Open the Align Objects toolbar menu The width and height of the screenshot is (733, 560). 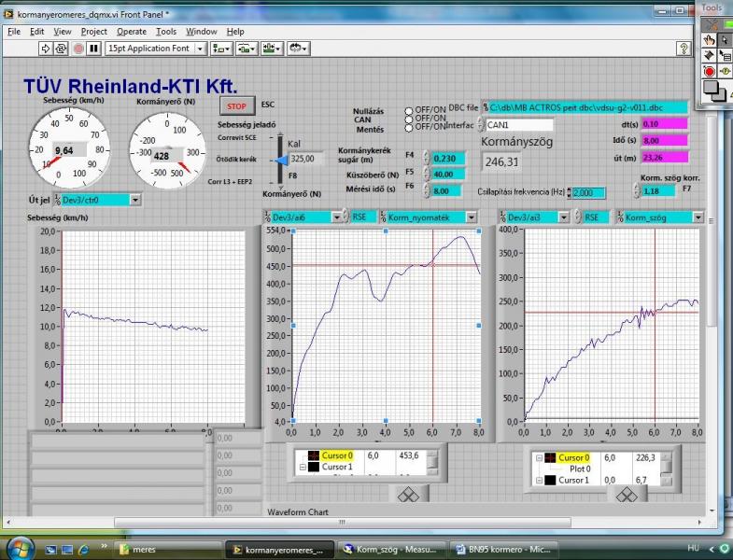(x=221, y=49)
